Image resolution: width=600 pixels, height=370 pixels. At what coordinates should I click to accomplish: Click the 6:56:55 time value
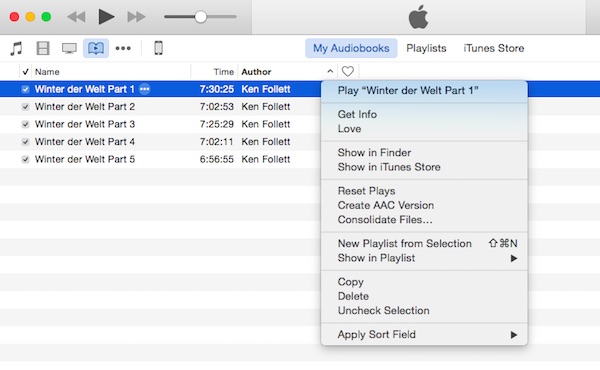click(x=217, y=160)
